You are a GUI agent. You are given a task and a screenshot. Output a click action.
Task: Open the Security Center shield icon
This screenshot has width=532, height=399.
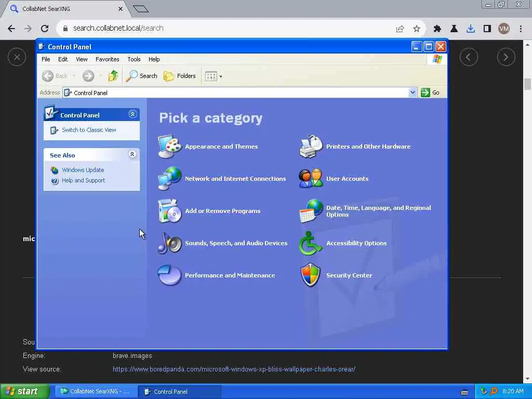311,275
